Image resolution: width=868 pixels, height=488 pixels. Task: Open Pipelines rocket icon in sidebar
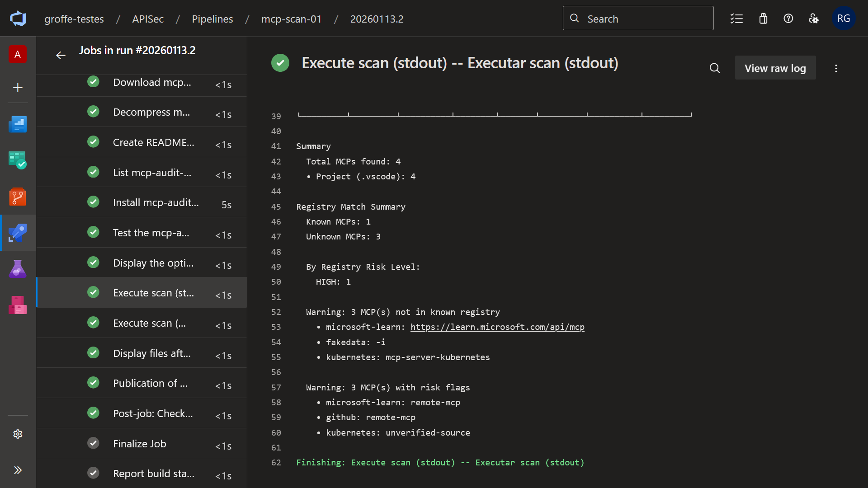(18, 233)
